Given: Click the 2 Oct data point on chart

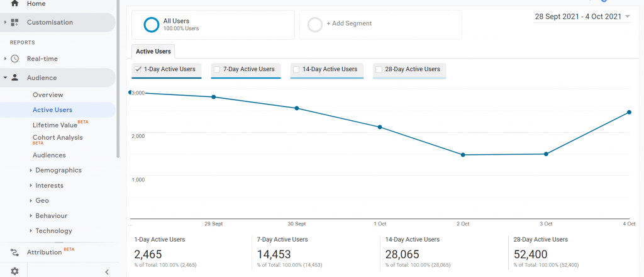Looking at the screenshot, I should 463,155.
